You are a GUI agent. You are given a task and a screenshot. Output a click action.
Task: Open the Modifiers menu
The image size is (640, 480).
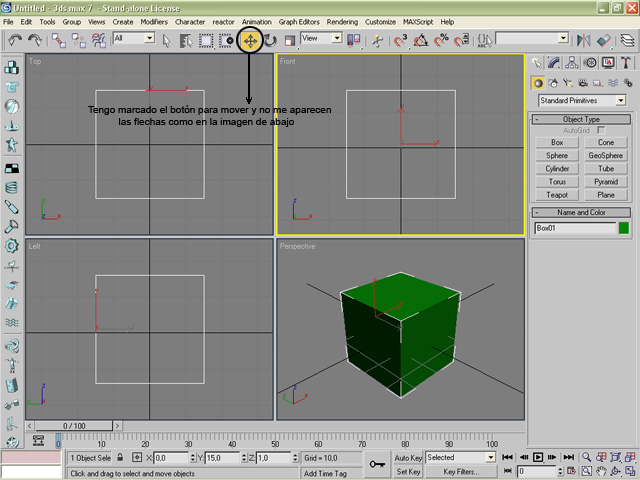(154, 22)
